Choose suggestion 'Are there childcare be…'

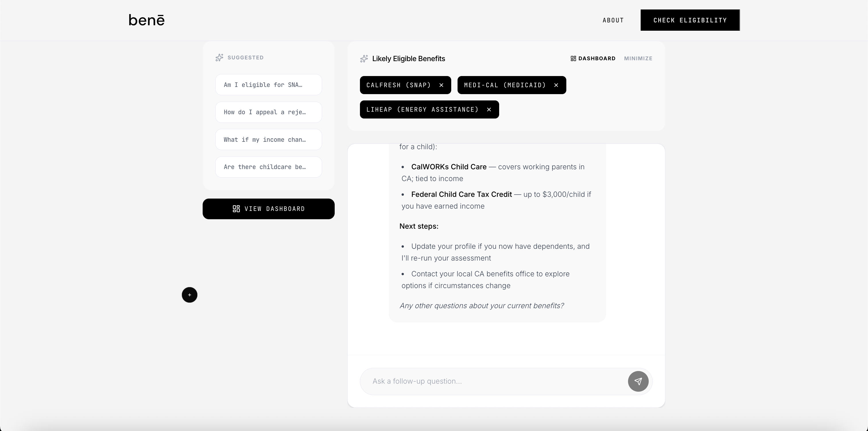point(268,167)
